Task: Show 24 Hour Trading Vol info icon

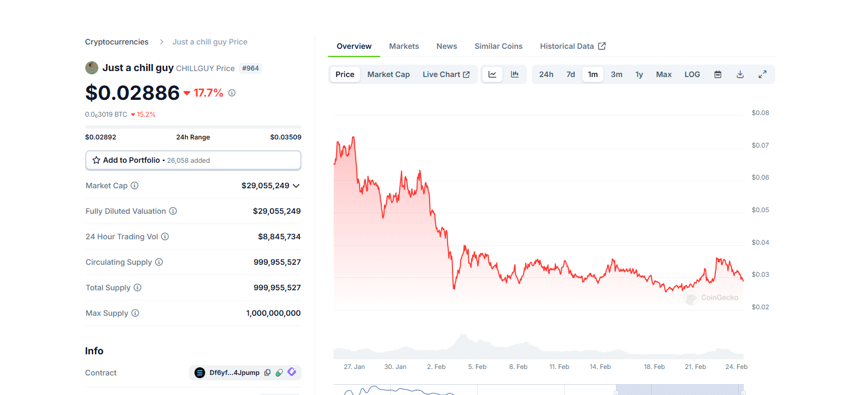Action: 165,237
